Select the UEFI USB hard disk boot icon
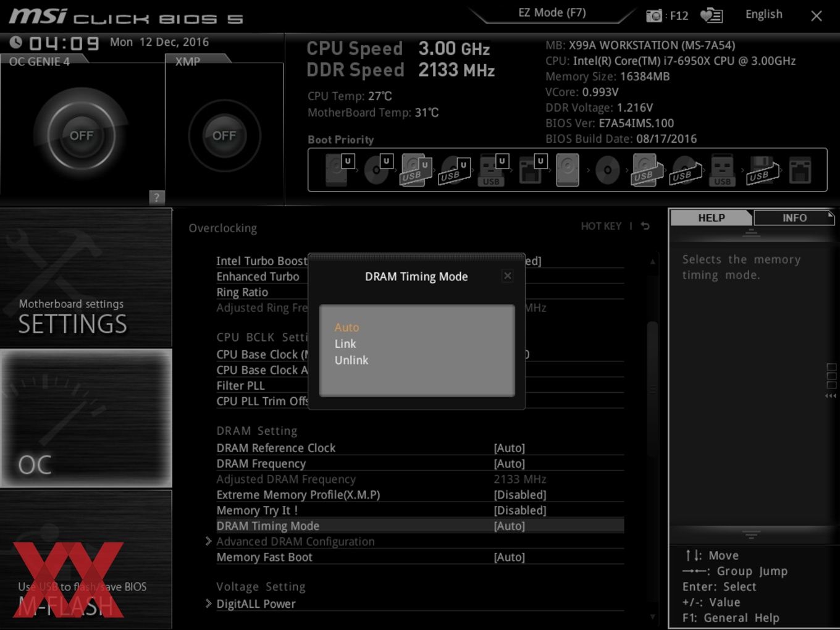The width and height of the screenshot is (840, 630). (x=416, y=170)
